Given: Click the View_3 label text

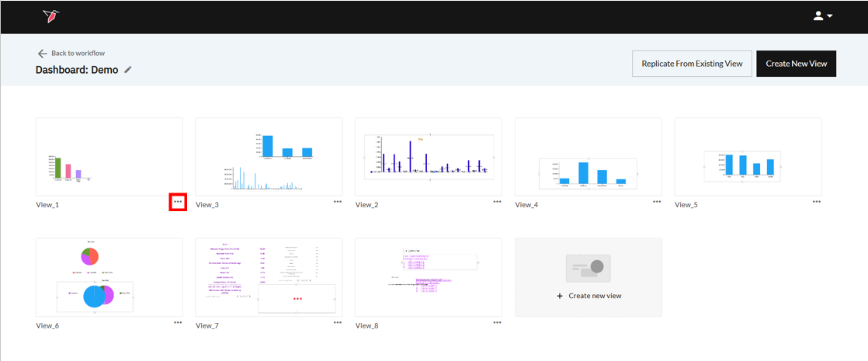Looking at the screenshot, I should coord(207,205).
